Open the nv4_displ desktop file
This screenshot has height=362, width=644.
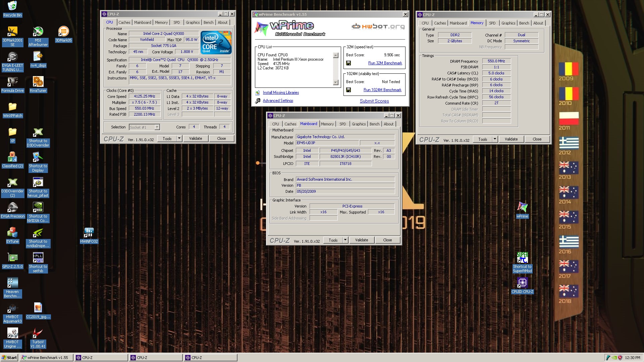[x=38, y=59]
